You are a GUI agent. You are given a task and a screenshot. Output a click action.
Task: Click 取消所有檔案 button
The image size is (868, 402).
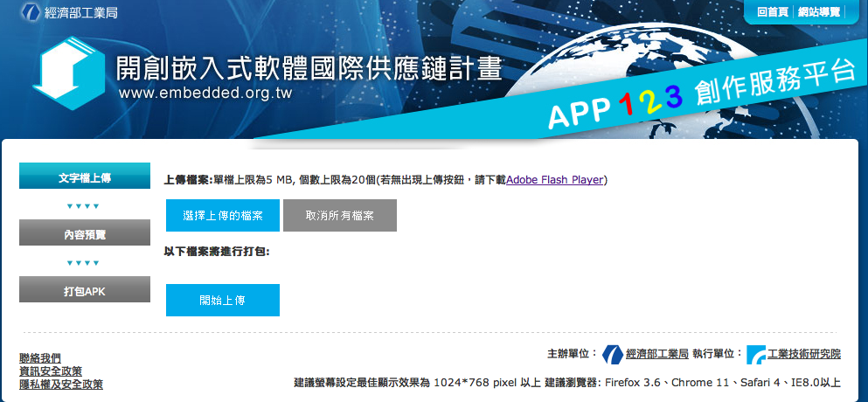340,215
